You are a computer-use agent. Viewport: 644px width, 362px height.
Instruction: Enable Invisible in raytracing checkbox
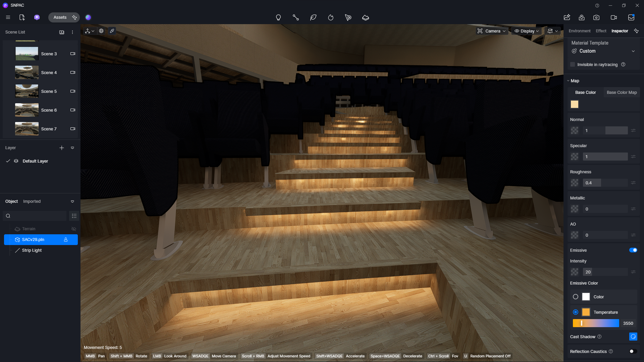573,64
